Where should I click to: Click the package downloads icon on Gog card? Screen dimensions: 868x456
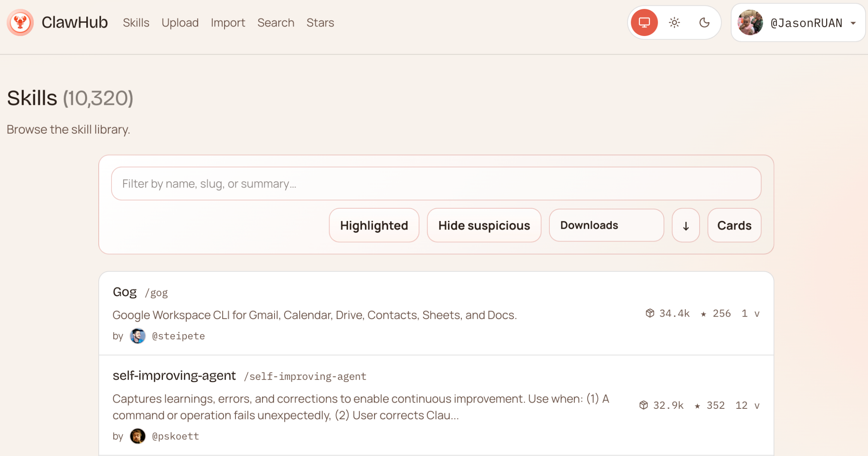pyautogui.click(x=650, y=313)
